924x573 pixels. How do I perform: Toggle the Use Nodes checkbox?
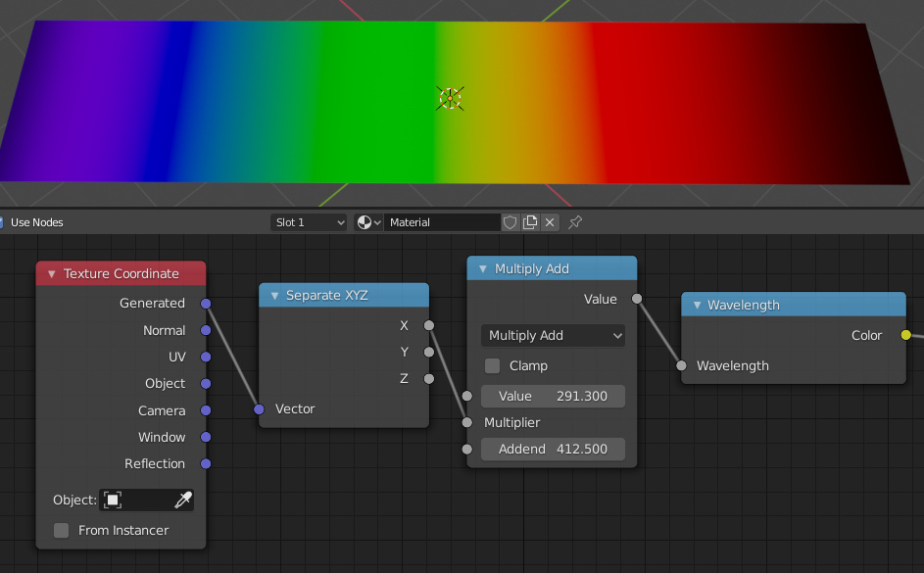tap(0, 222)
